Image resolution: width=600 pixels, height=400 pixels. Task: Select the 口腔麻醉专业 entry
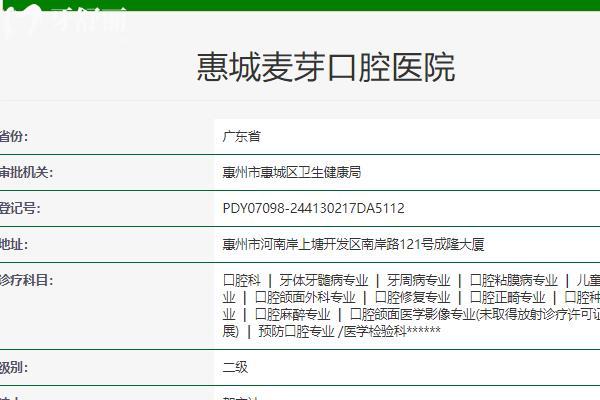tap(292, 314)
